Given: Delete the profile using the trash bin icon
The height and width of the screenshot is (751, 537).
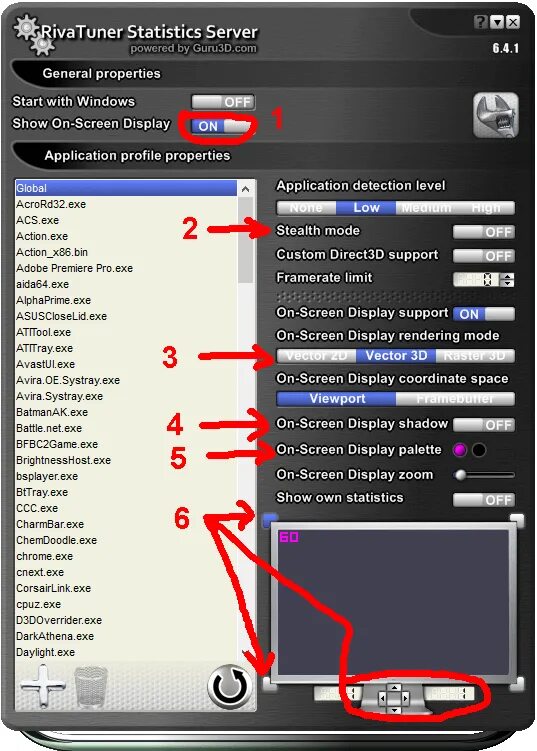Looking at the screenshot, I should coord(91,687).
